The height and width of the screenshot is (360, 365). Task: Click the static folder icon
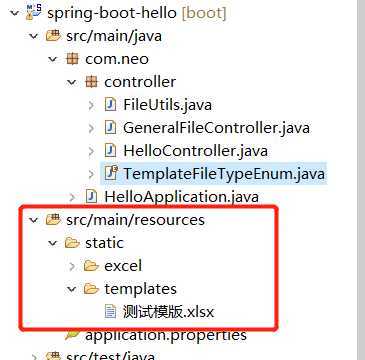click(x=72, y=243)
